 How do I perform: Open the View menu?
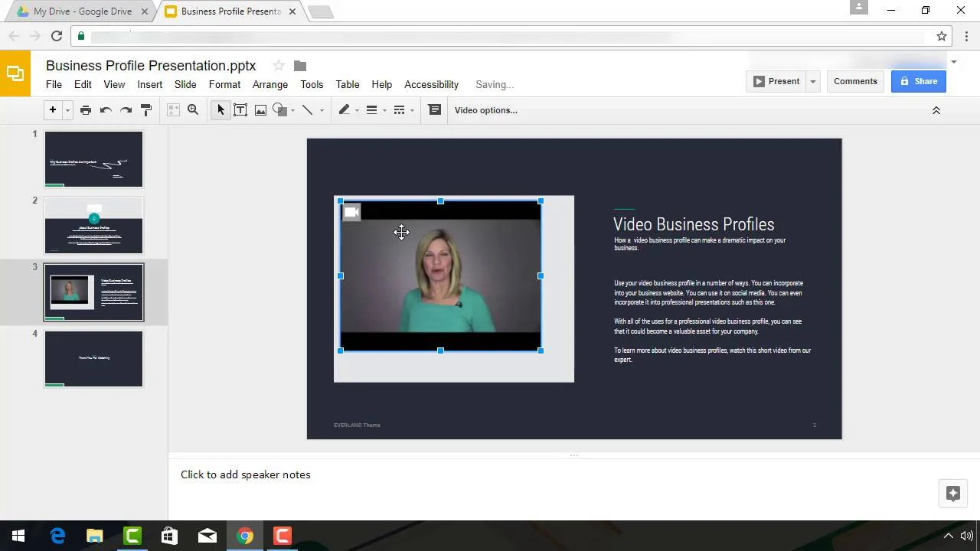[114, 84]
